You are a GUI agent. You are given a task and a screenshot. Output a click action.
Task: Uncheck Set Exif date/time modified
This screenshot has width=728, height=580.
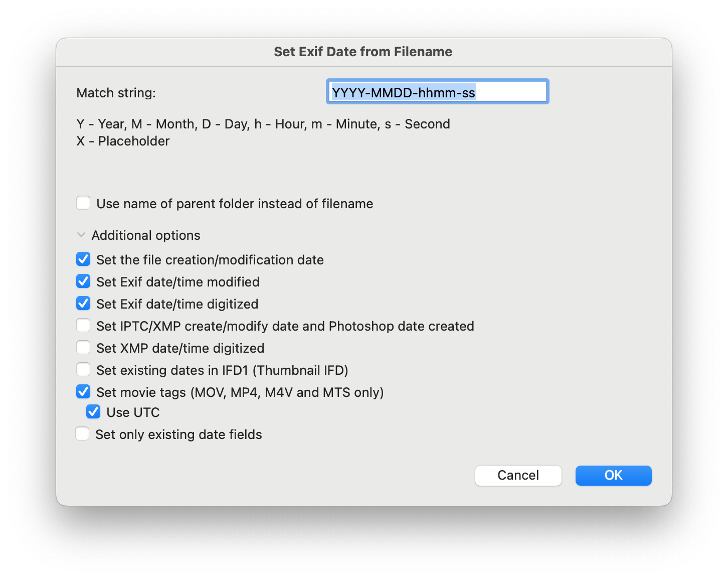click(x=83, y=281)
